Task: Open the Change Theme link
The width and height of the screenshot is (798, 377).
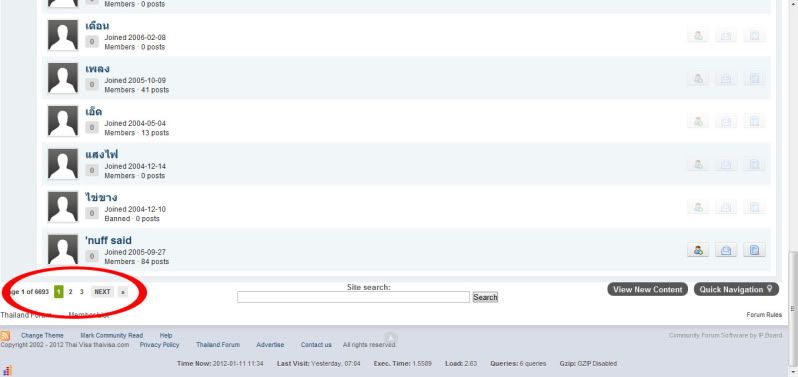Action: (x=42, y=336)
